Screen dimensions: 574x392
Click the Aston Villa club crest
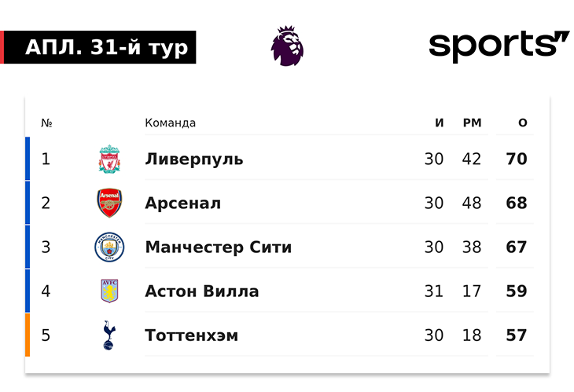[109, 291]
